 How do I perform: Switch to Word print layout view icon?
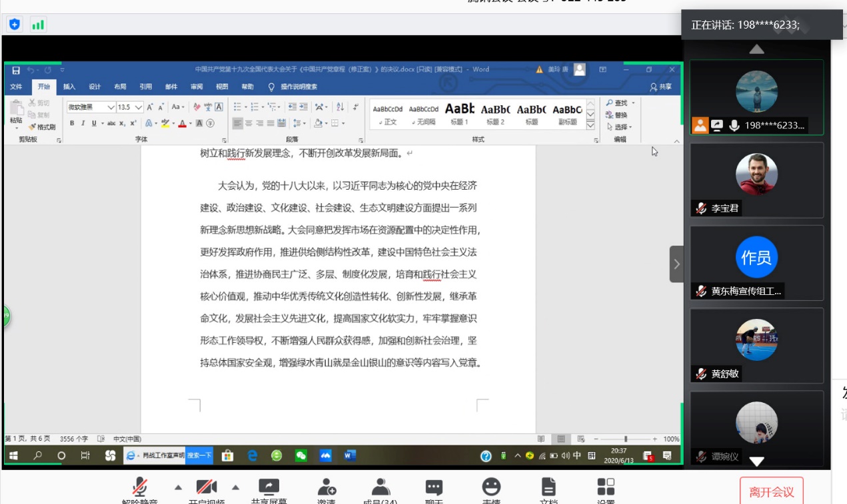point(561,439)
